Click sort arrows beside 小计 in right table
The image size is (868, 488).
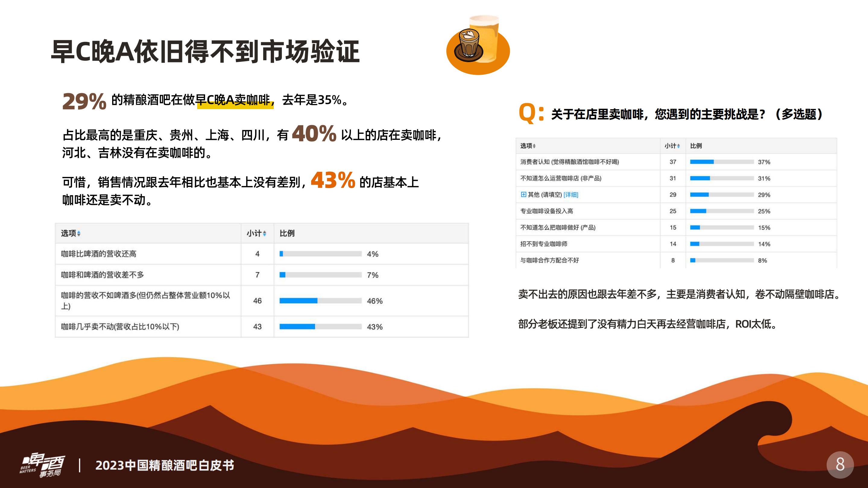coord(678,146)
